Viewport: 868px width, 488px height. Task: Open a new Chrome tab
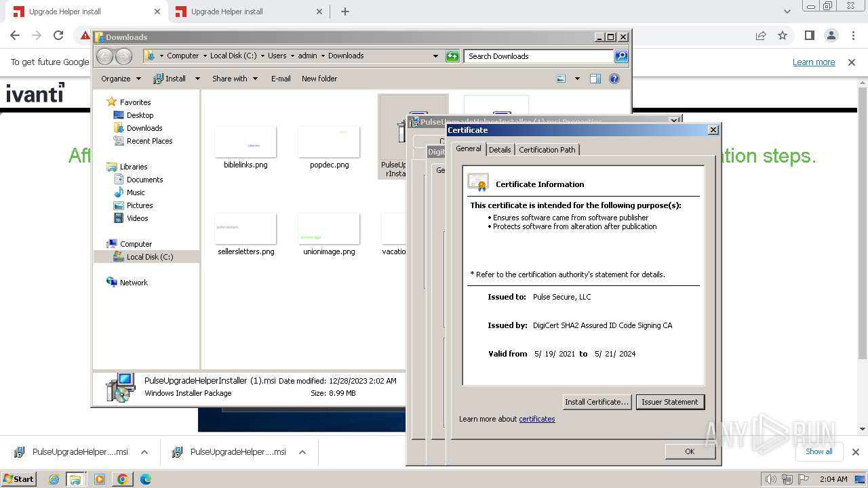tap(345, 12)
